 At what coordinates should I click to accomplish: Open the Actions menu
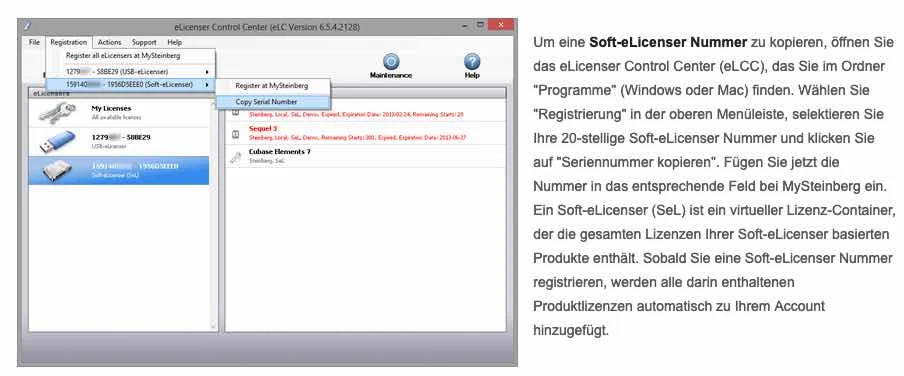(x=110, y=42)
